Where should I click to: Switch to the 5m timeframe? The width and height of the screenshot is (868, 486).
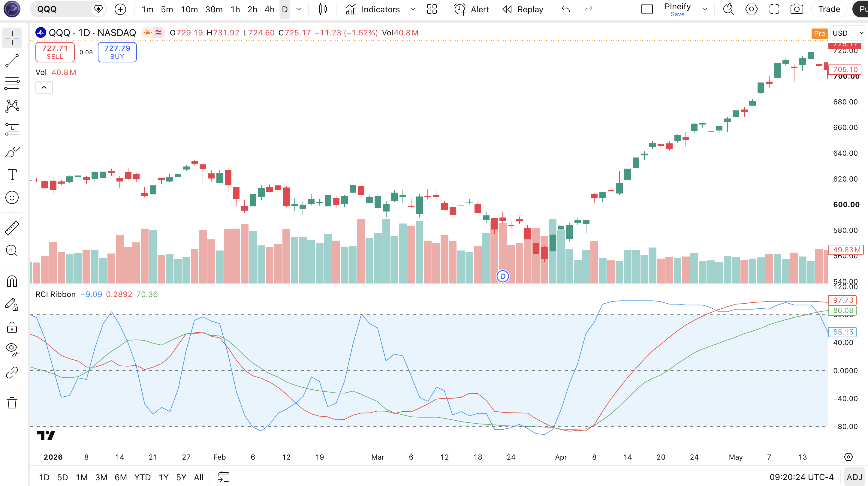coord(167,9)
